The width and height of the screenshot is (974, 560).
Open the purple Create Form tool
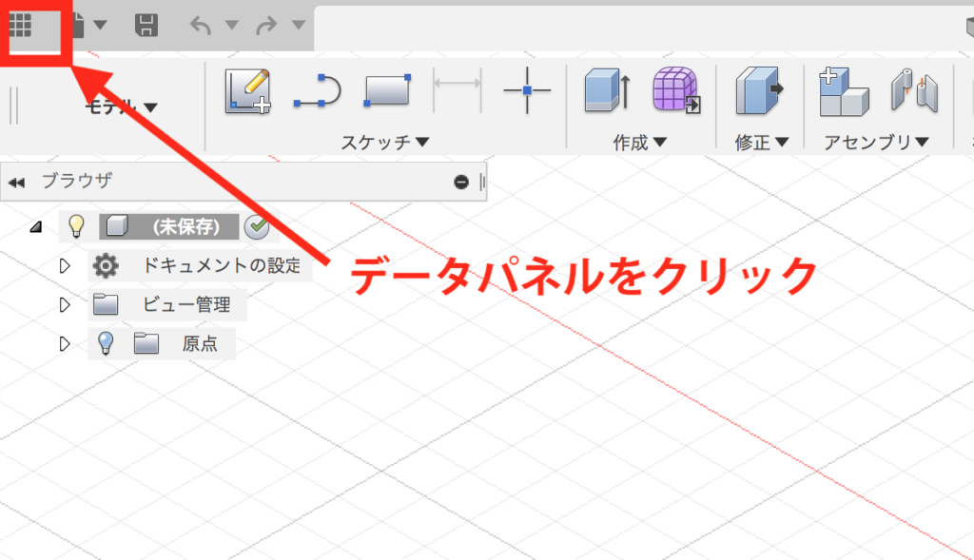[x=677, y=90]
